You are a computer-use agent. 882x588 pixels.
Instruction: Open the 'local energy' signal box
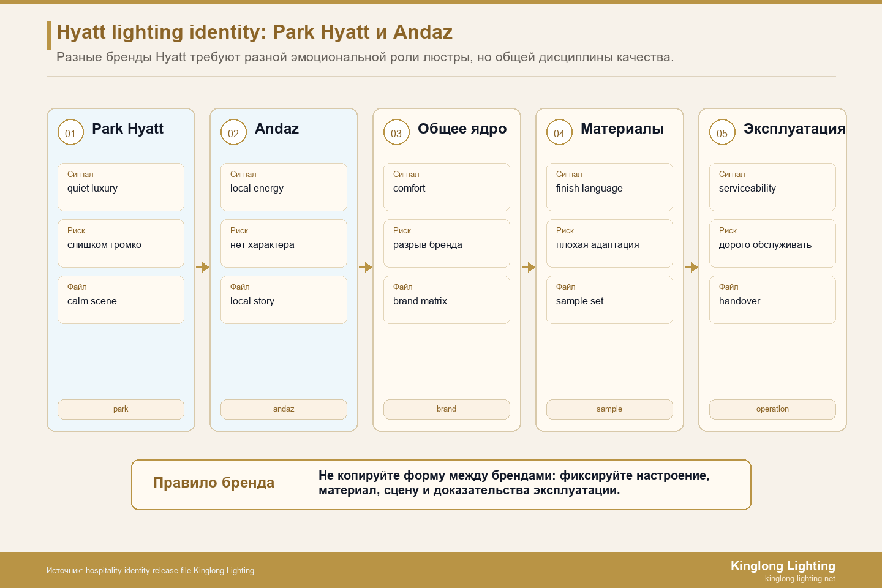coord(284,187)
